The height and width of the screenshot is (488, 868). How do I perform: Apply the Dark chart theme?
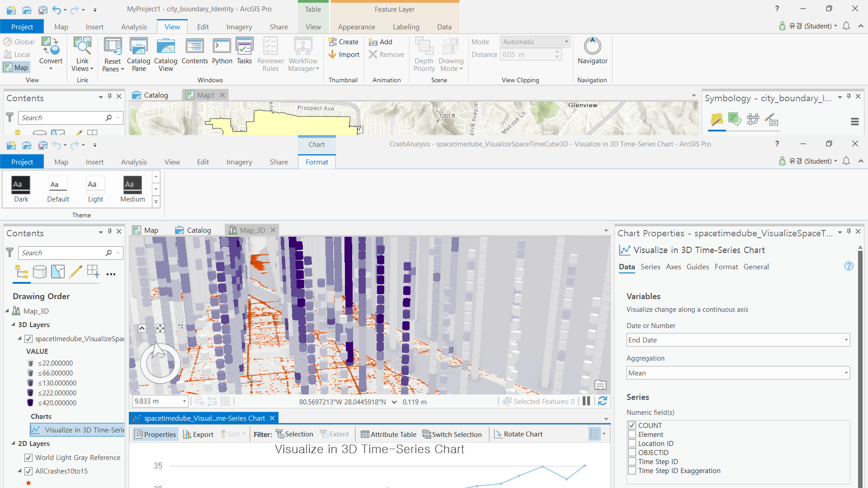point(21,189)
